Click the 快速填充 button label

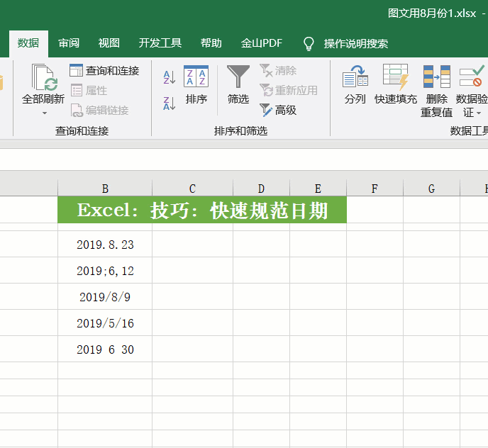(396, 99)
